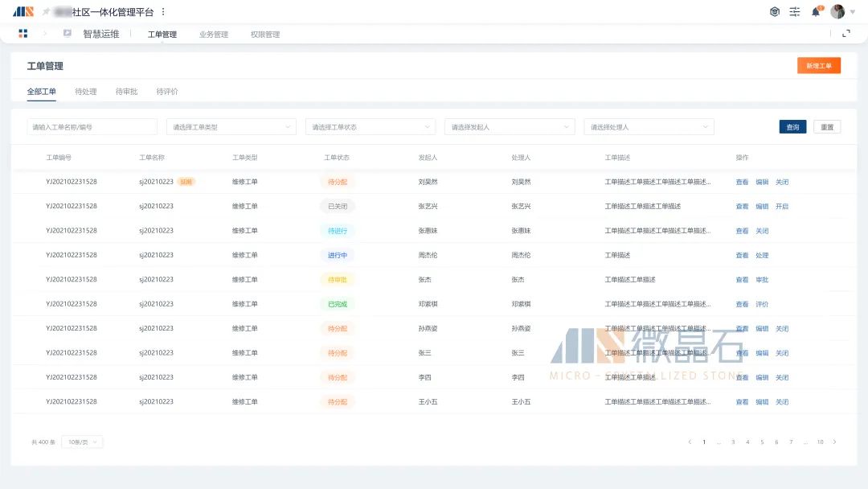Viewport: 868px width, 489px height.
Task: Expand the 请选择处理人 dropdown
Action: 649,127
